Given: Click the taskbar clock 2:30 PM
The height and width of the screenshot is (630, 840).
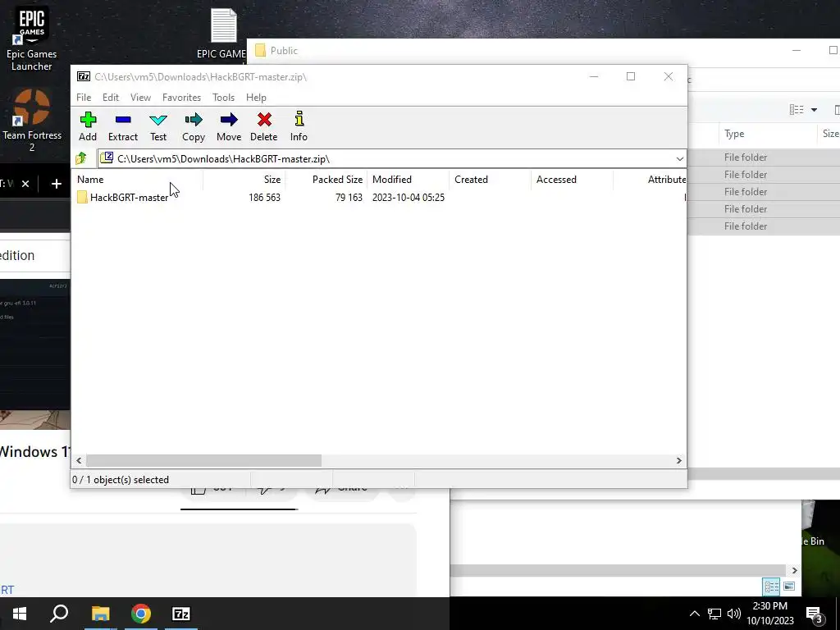Looking at the screenshot, I should pyautogui.click(x=769, y=606).
